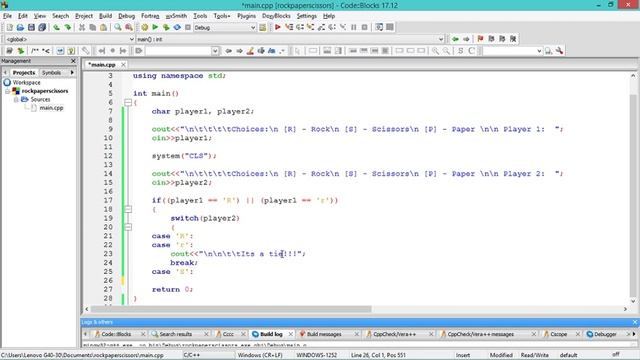Close the *main.cpp editor tab
The width and height of the screenshot is (640, 360).
pos(123,64)
